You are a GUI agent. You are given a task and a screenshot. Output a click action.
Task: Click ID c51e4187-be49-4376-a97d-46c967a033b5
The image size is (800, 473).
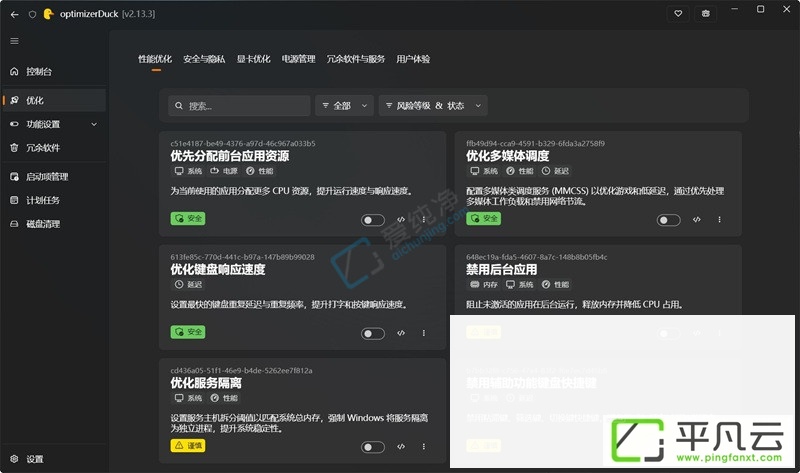243,143
